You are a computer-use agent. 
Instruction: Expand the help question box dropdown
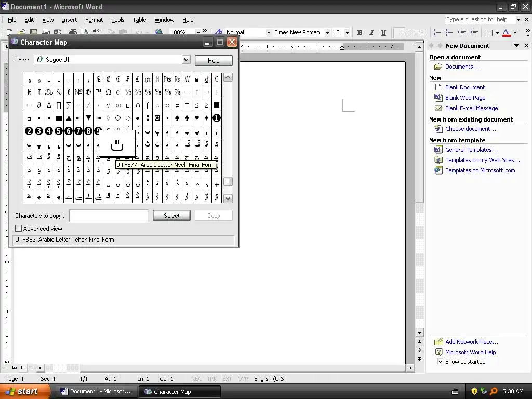[518, 20]
